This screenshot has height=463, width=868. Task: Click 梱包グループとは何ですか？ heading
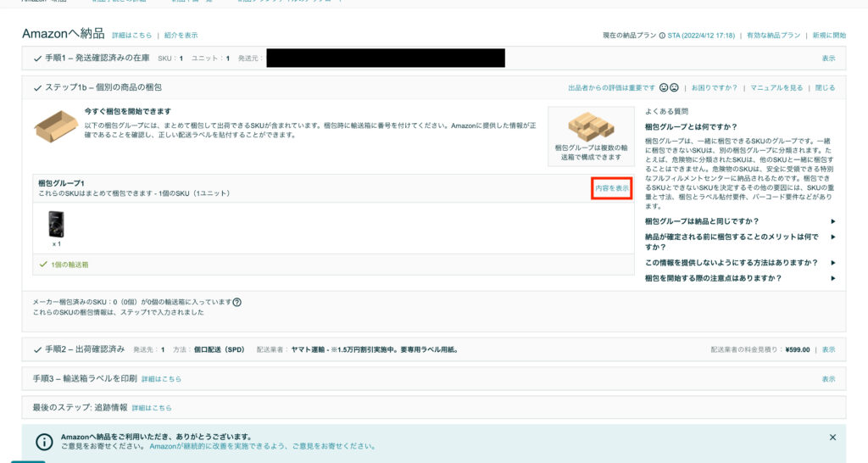pyautogui.click(x=691, y=127)
